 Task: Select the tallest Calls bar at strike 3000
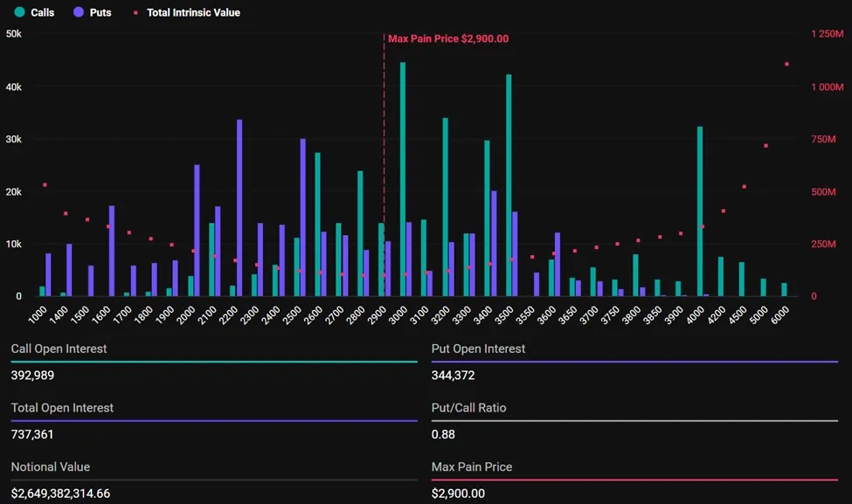[402, 175]
